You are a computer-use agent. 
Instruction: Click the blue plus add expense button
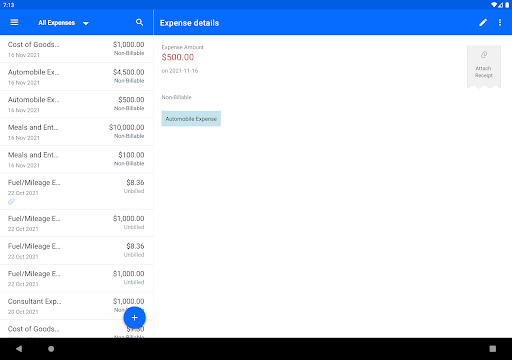pos(134,318)
